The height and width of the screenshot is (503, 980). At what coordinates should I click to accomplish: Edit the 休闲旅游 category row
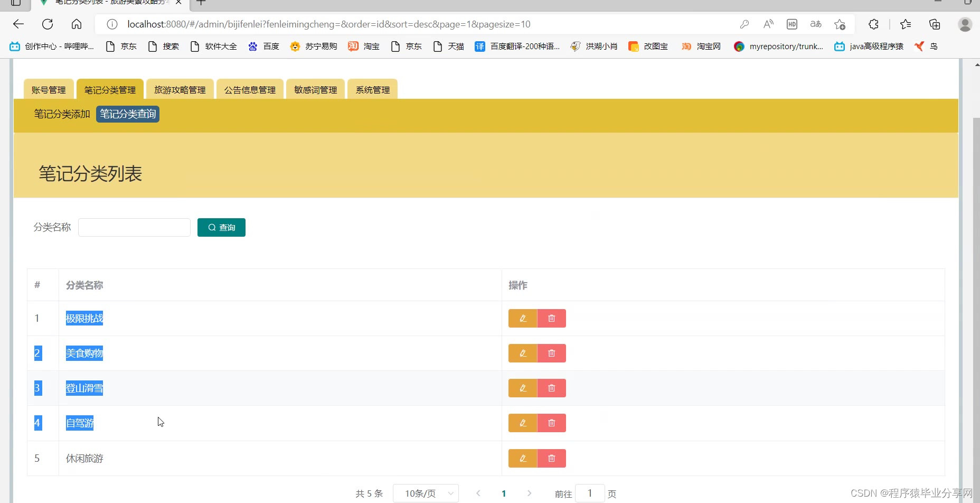pyautogui.click(x=523, y=458)
